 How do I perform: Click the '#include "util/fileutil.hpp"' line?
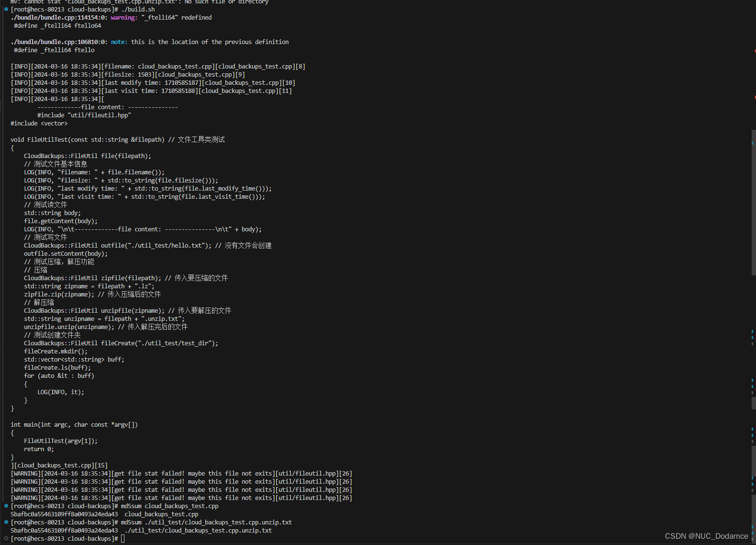coord(84,115)
